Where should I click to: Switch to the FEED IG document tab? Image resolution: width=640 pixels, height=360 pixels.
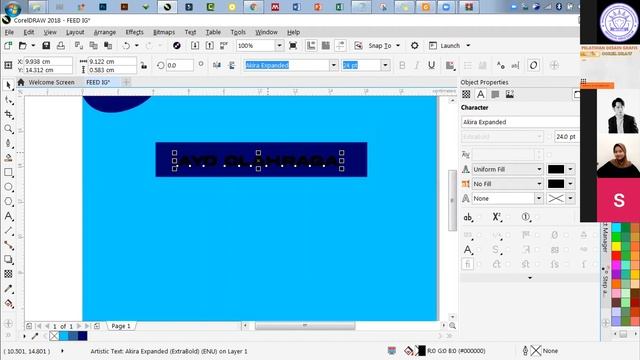point(98,82)
